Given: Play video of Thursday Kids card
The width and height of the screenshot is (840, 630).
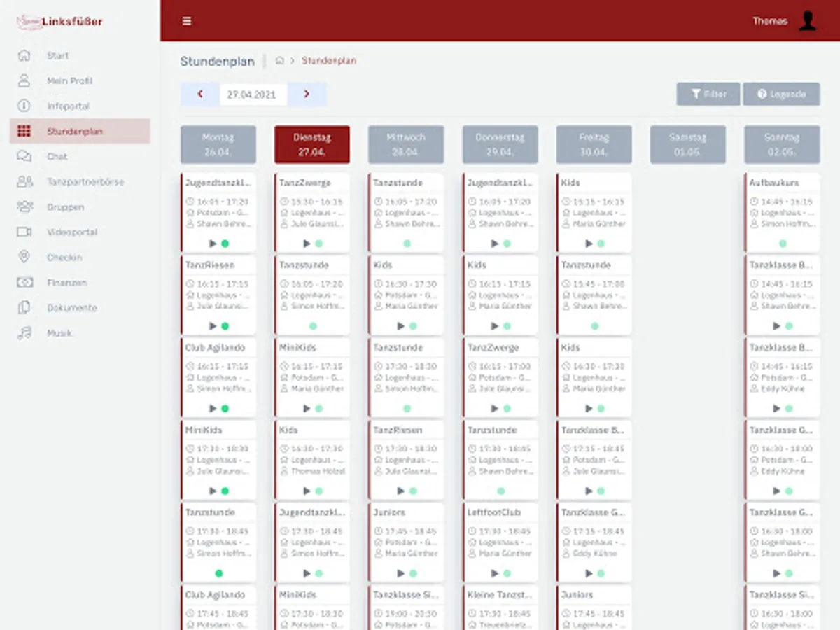Looking at the screenshot, I should tap(494, 326).
